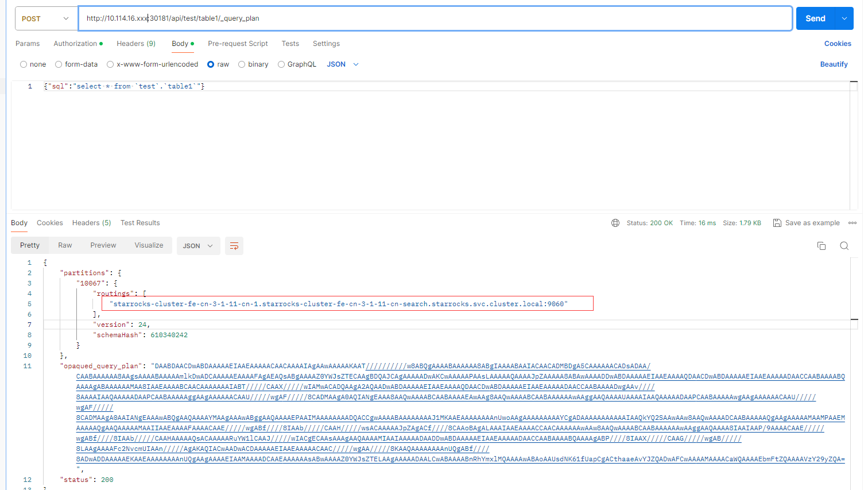Select the raw body radio button

coord(211,64)
